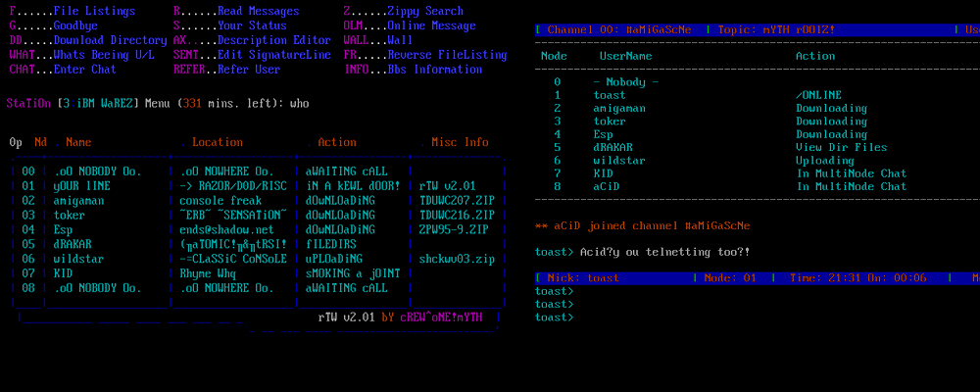Select dRAKAR in channel user list

click(x=613, y=148)
